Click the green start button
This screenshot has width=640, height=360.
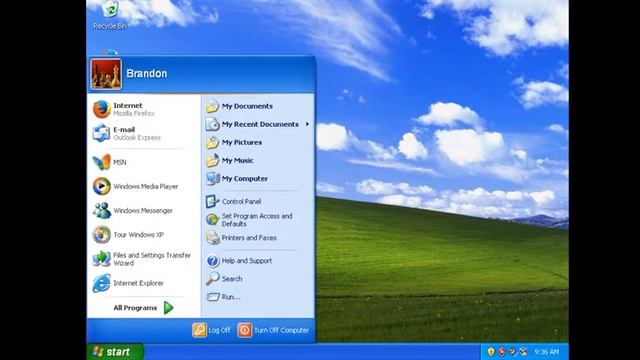coord(115,352)
